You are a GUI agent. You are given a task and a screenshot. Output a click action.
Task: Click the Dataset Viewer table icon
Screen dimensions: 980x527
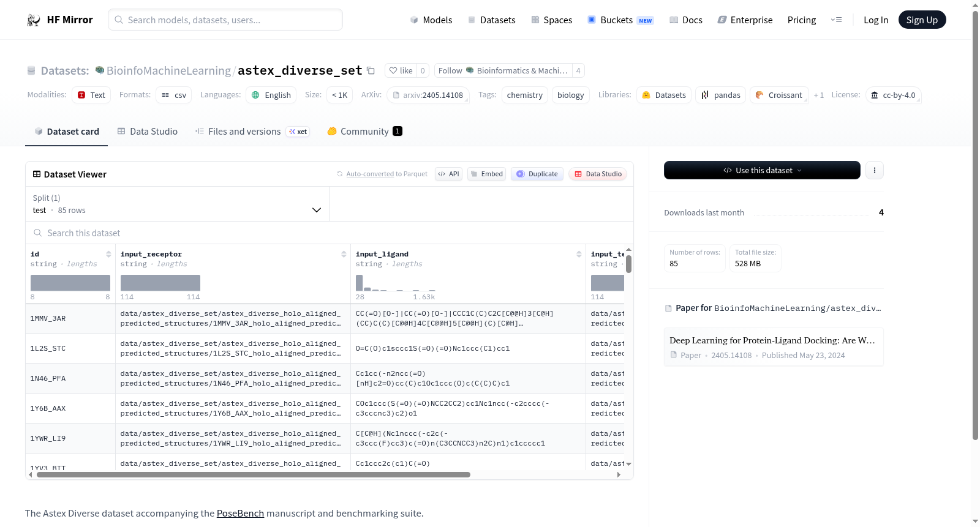pos(37,174)
